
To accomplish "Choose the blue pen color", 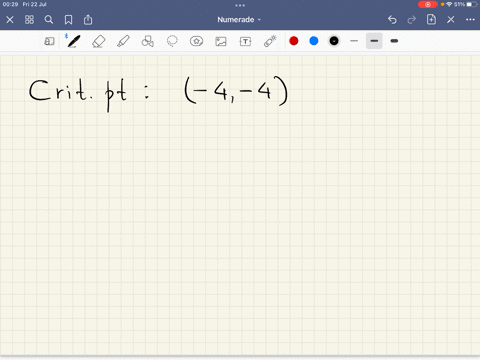I will point(314,41).
